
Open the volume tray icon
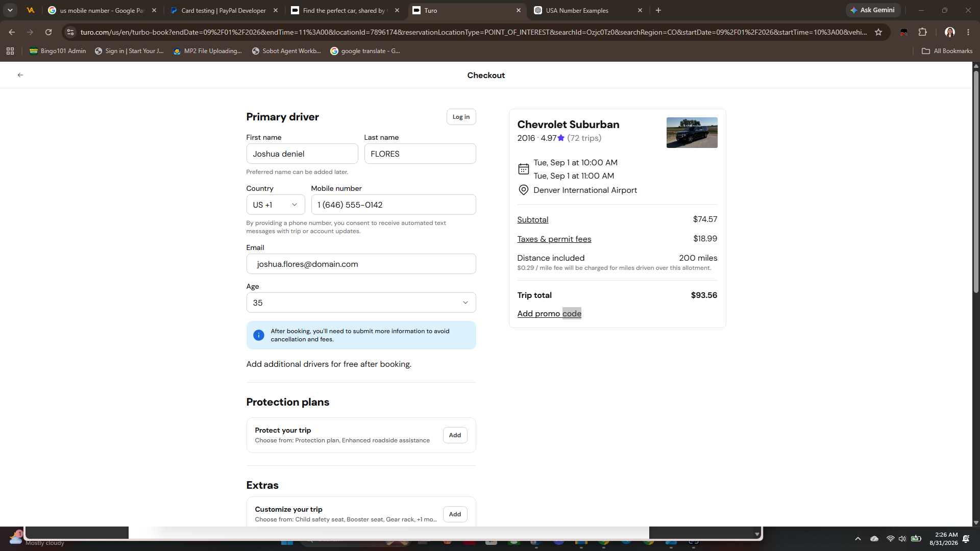coord(902,539)
